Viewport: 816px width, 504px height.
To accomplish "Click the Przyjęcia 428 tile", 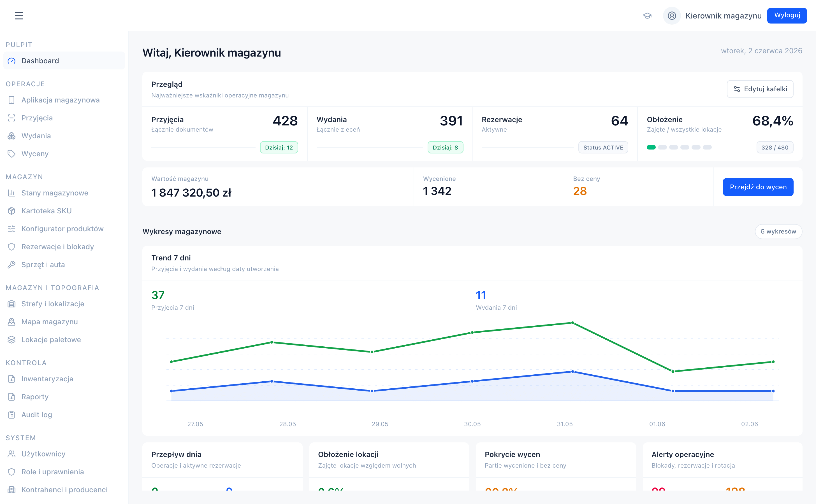I will (224, 134).
